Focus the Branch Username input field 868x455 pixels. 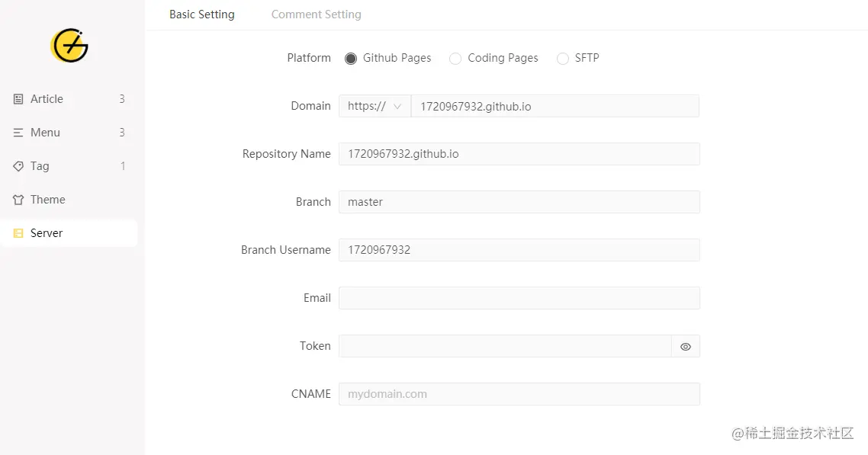pos(519,250)
